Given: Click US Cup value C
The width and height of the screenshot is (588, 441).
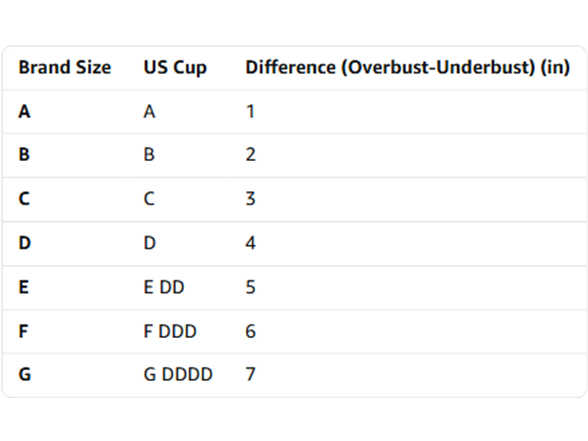Looking at the screenshot, I should (x=149, y=199).
